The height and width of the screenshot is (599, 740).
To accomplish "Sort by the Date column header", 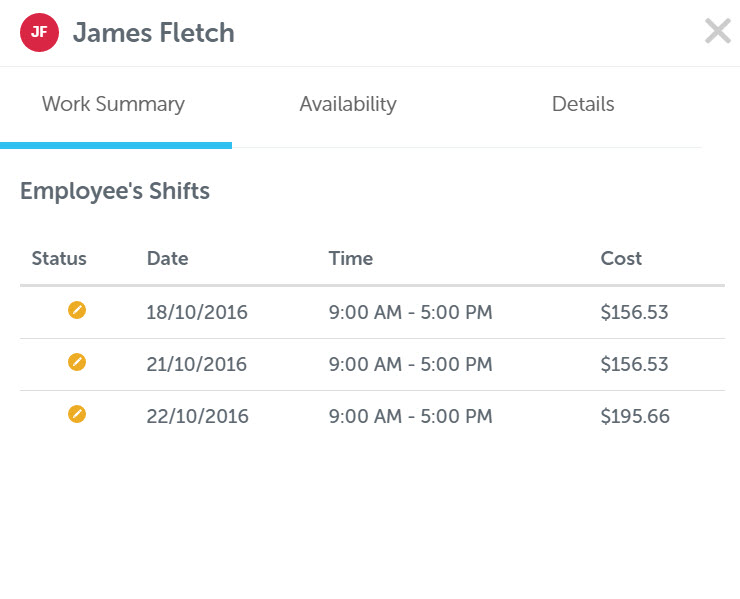I will (x=168, y=259).
